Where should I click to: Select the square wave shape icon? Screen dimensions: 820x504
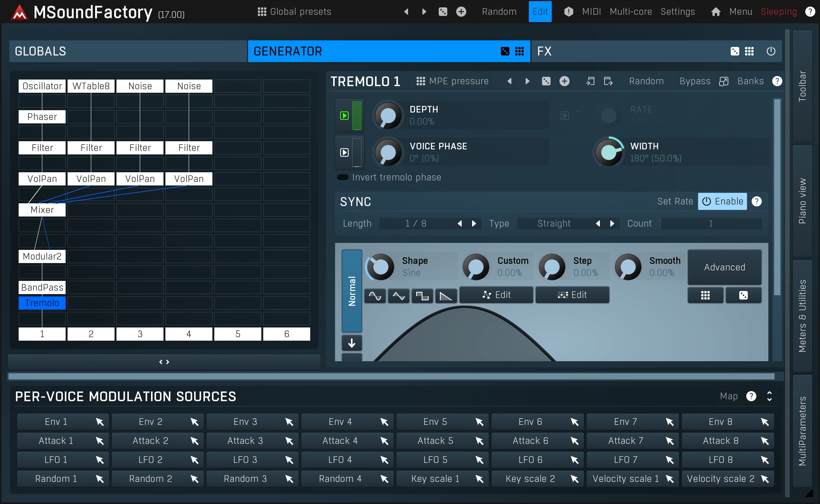tap(422, 296)
